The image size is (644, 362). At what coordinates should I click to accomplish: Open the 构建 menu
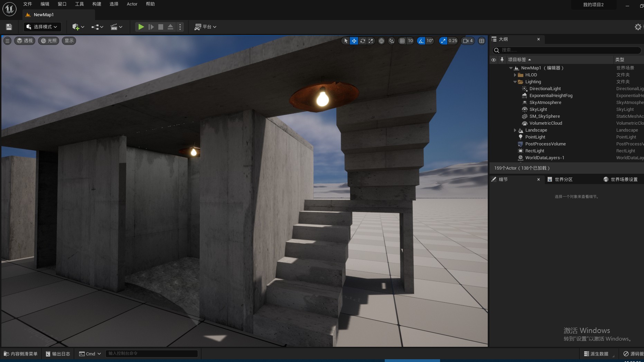pos(97,4)
